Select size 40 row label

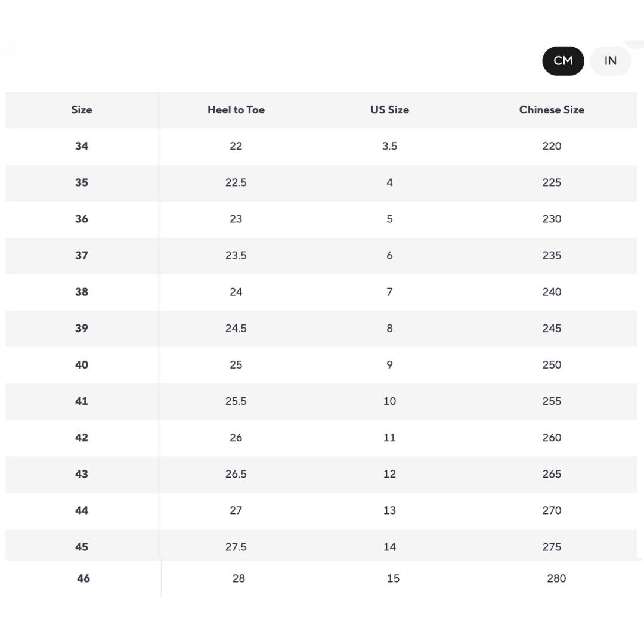(x=82, y=364)
